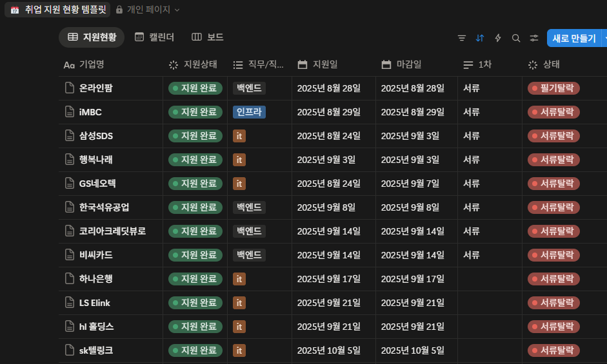Click the calendar page icon in the title
The width and height of the screenshot is (607, 364).
[14, 10]
